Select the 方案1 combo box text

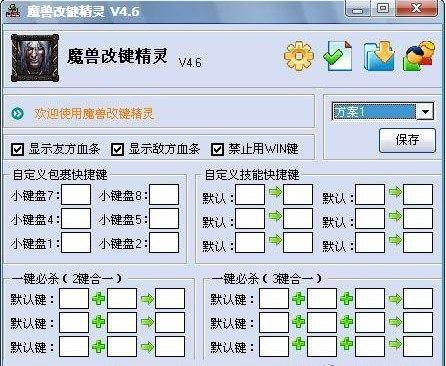(374, 111)
